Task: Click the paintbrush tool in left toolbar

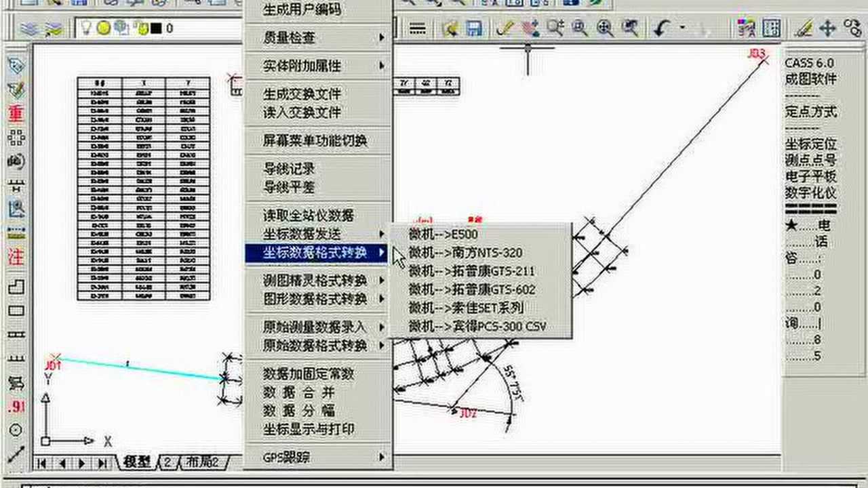Action: [x=16, y=89]
